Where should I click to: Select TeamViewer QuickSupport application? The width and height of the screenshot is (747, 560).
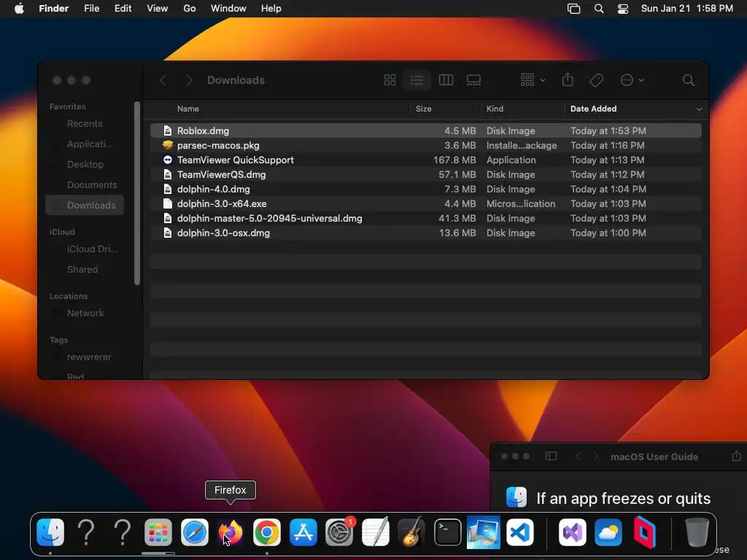pyautogui.click(x=425, y=160)
